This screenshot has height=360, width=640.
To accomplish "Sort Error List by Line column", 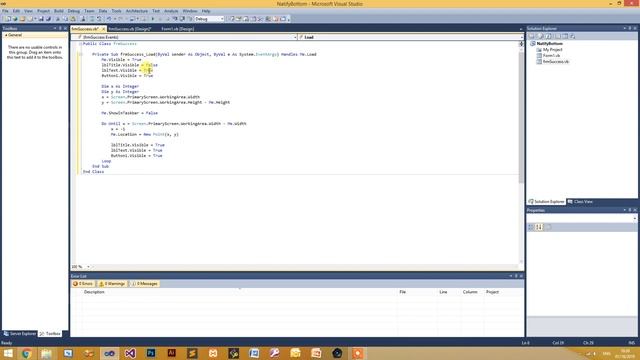I will tap(449, 292).
